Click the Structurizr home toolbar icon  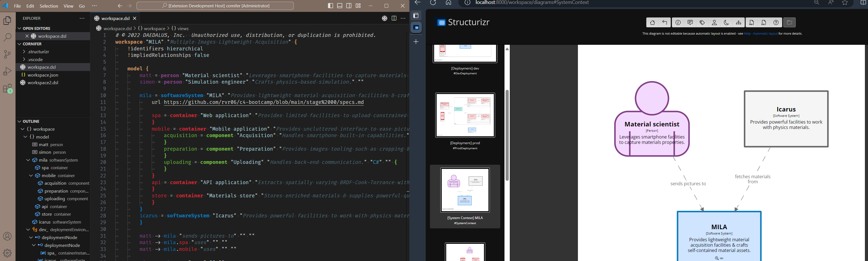[x=652, y=23]
